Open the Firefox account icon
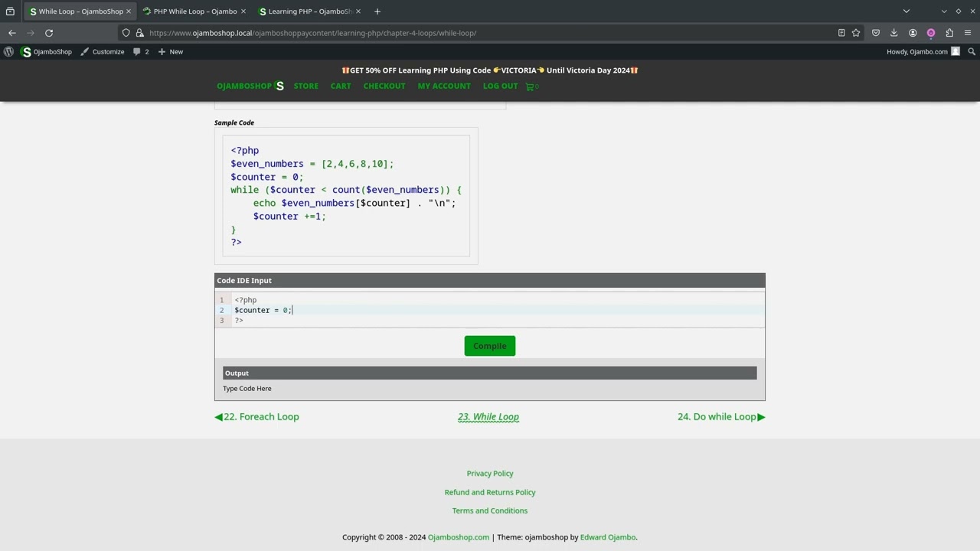This screenshot has height=551, width=980. point(913,33)
